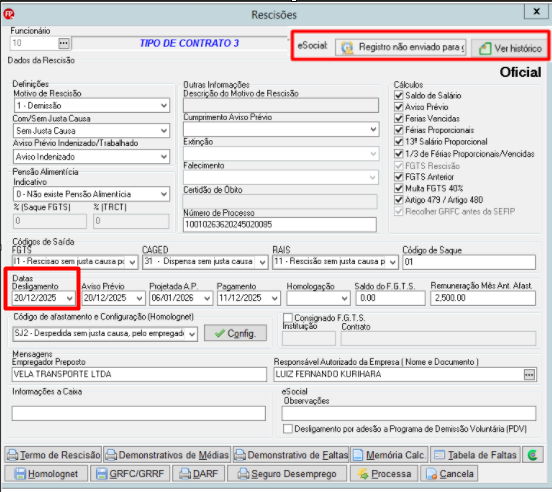This screenshot has width=552, height=492.
Task: Open Homologação date picker
Action: (x=318, y=298)
